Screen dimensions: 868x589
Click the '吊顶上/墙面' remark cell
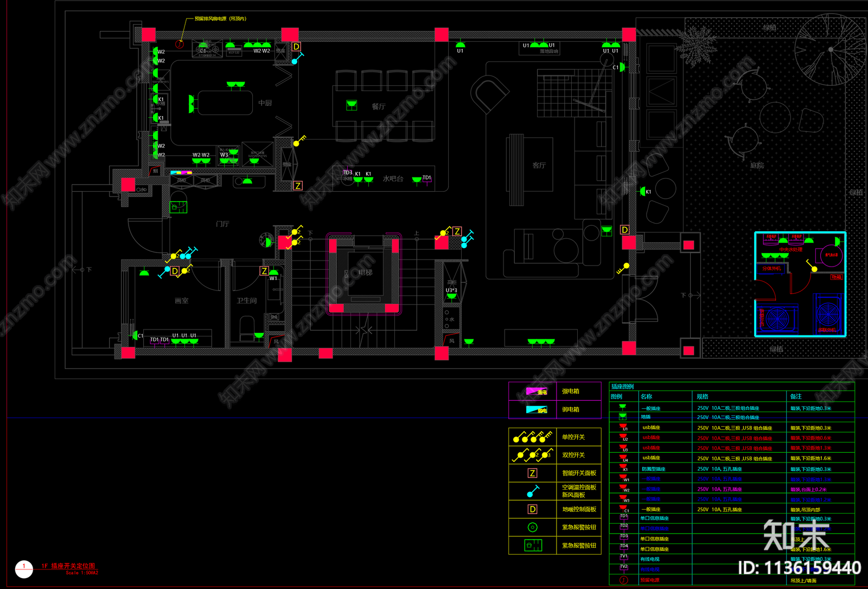pos(803,580)
